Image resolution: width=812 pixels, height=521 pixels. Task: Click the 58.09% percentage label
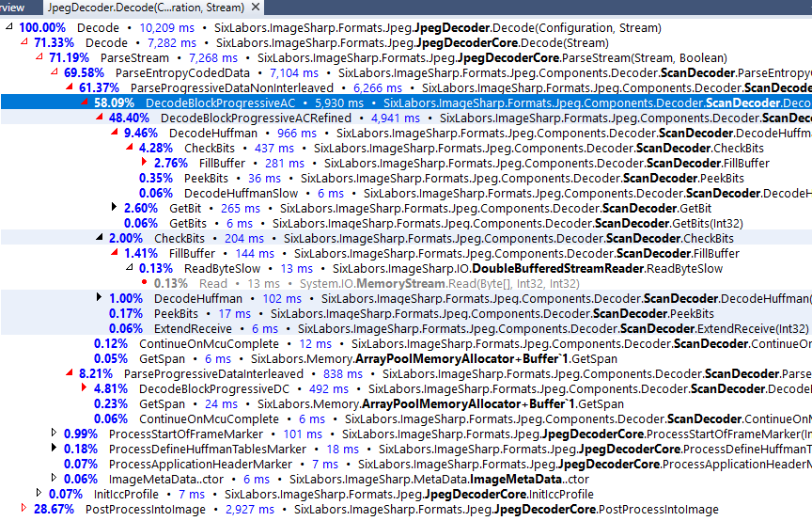[x=114, y=103]
